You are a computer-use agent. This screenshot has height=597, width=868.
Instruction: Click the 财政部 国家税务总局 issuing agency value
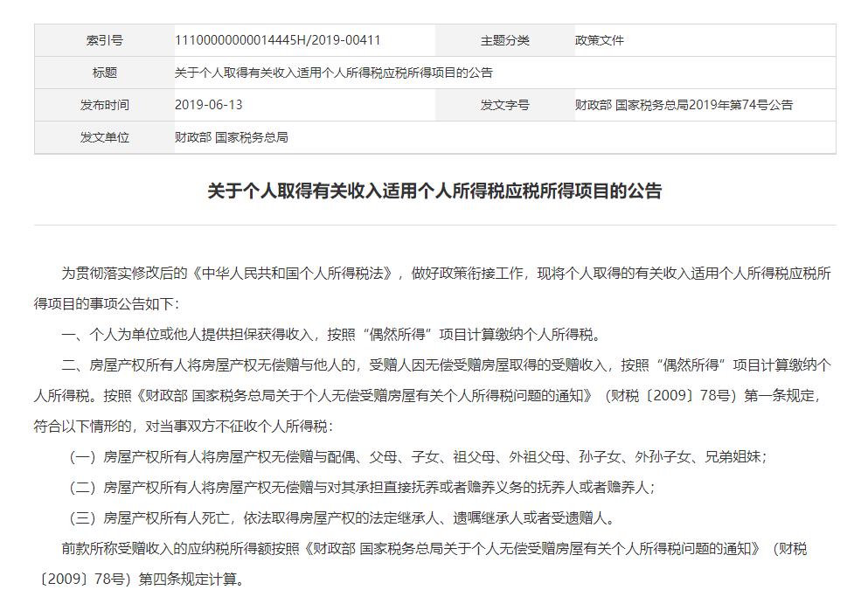pyautogui.click(x=233, y=137)
